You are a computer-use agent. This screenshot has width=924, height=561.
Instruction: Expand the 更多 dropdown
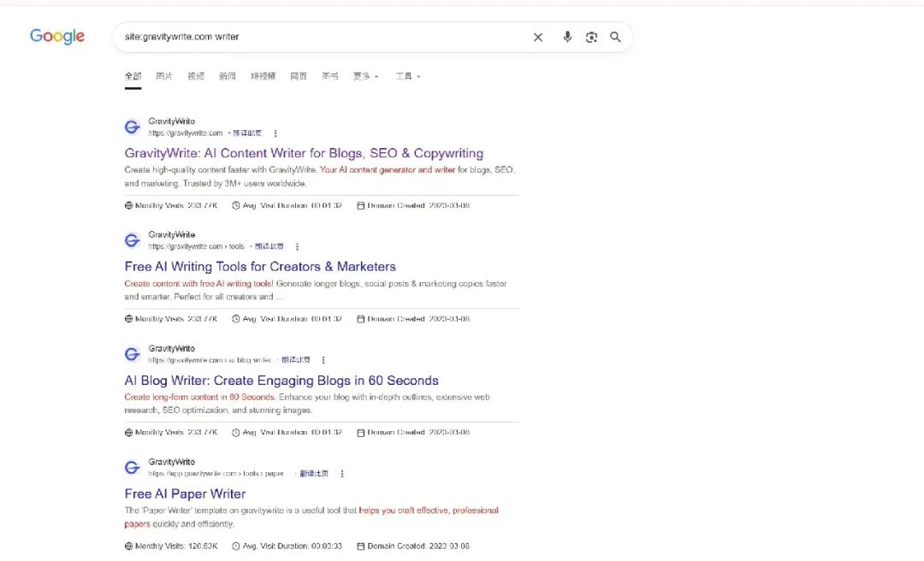tap(365, 76)
